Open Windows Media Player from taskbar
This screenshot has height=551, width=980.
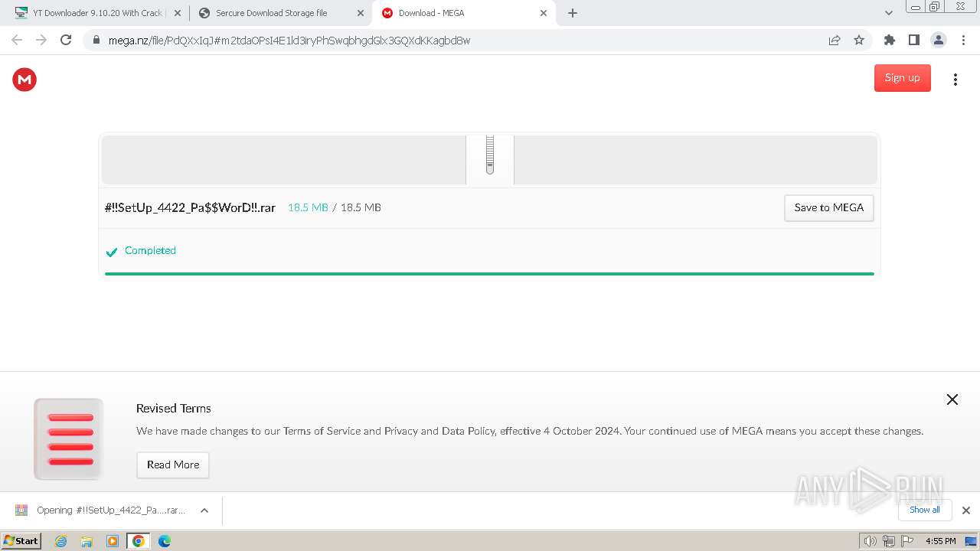coord(113,541)
